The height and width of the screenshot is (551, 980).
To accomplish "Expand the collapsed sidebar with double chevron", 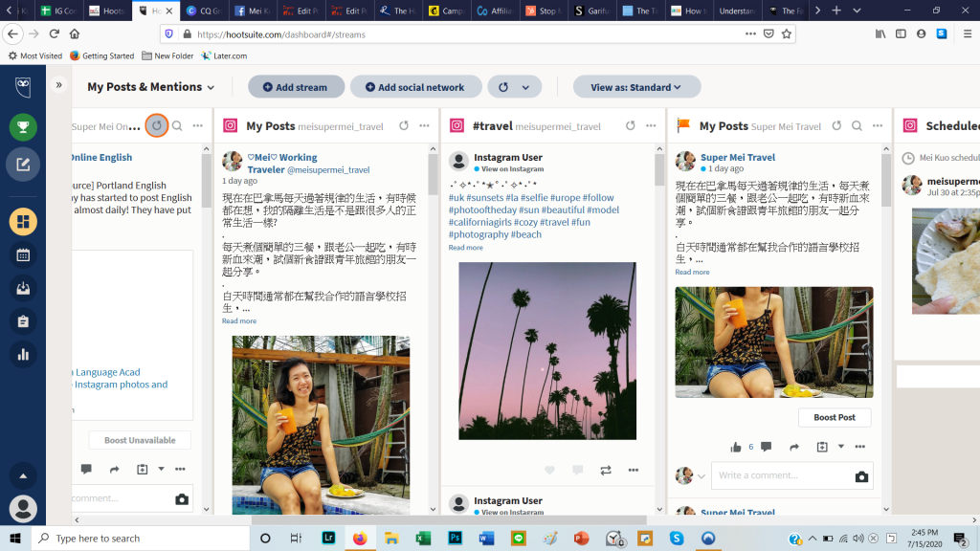I will [x=58, y=85].
